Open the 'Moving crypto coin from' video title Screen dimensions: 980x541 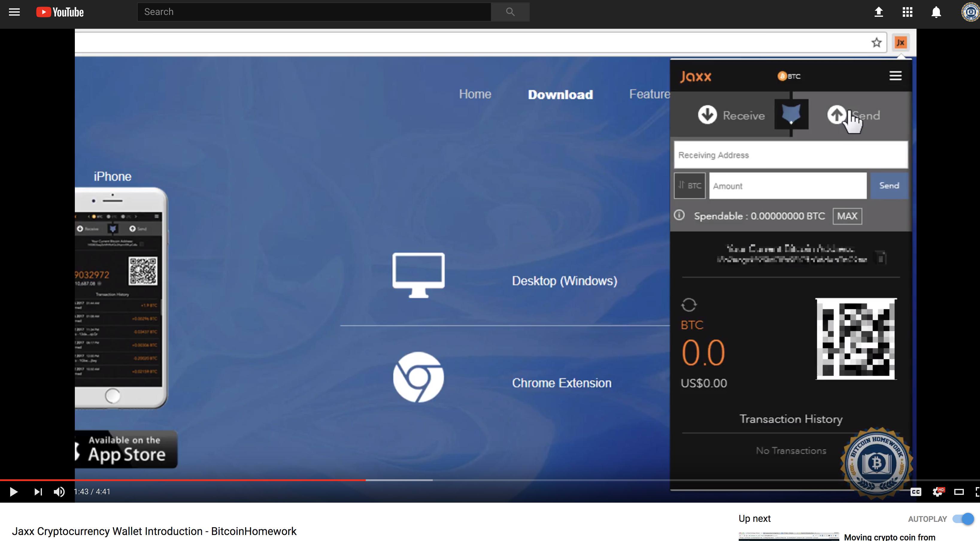(x=890, y=537)
